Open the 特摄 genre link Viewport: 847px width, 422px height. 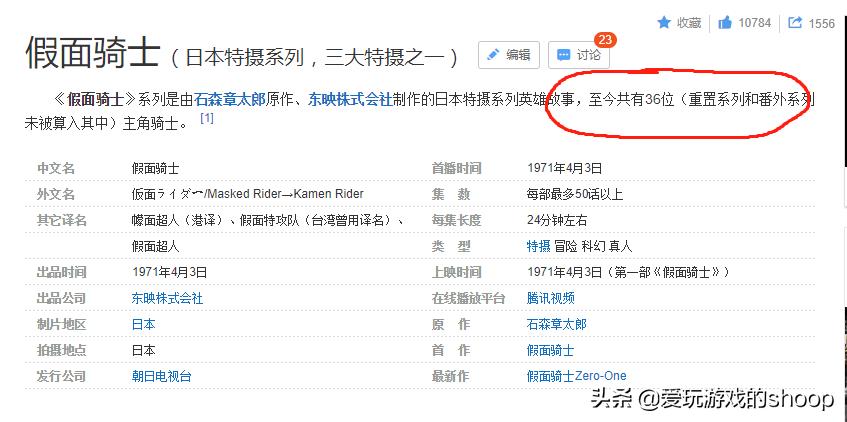tap(538, 246)
